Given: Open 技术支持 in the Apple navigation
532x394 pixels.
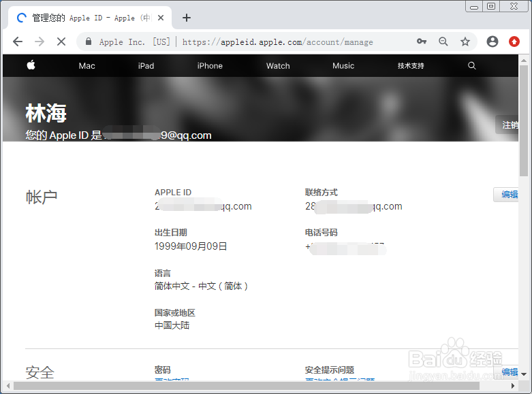Looking at the screenshot, I should [x=411, y=66].
